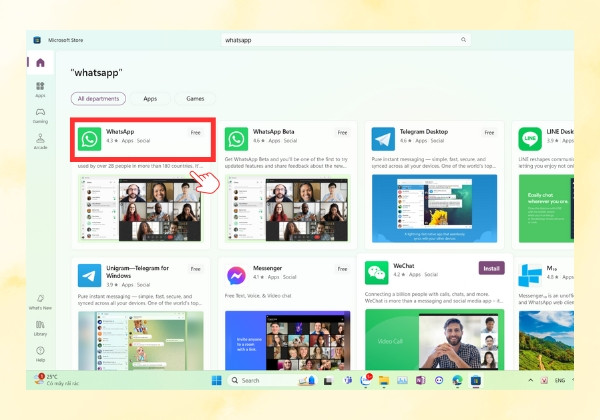Click the Store search field containing whatsapp
Viewport: 600px width, 420px height.
[x=346, y=40]
